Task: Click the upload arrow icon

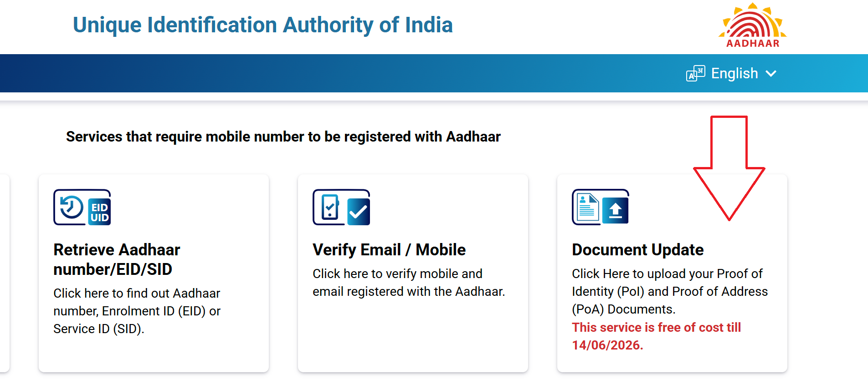Action: (616, 211)
